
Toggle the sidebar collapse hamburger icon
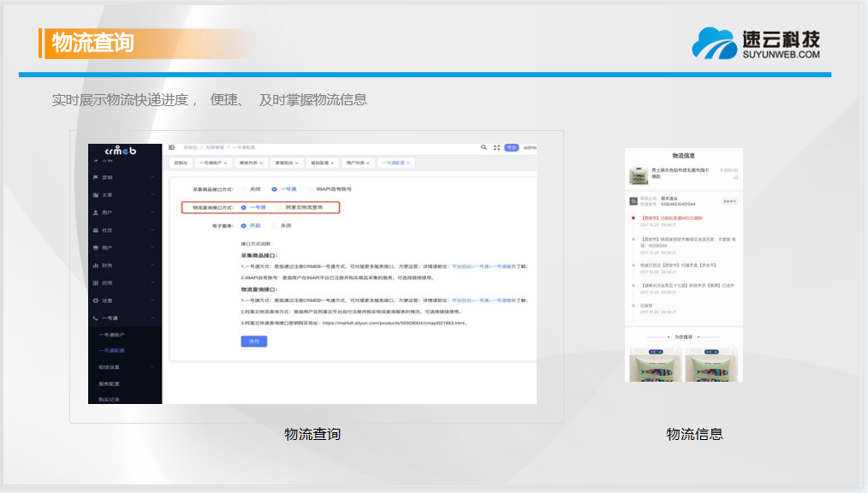click(x=172, y=147)
